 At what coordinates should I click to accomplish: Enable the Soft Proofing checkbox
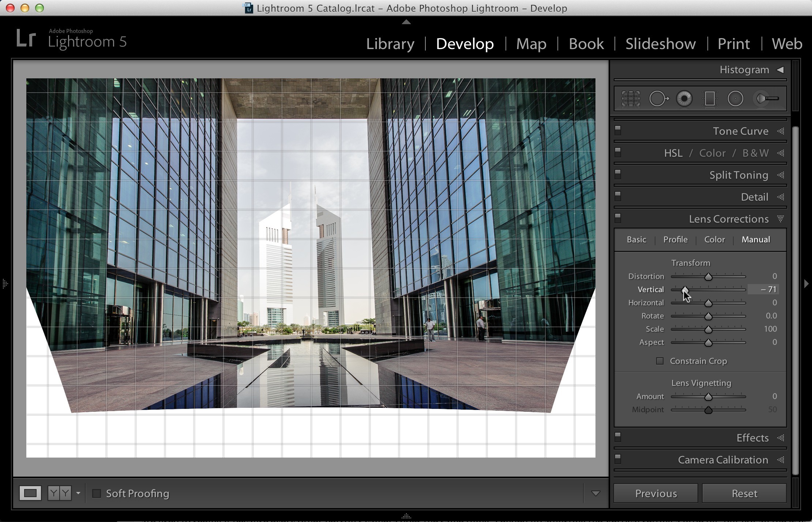(x=97, y=493)
